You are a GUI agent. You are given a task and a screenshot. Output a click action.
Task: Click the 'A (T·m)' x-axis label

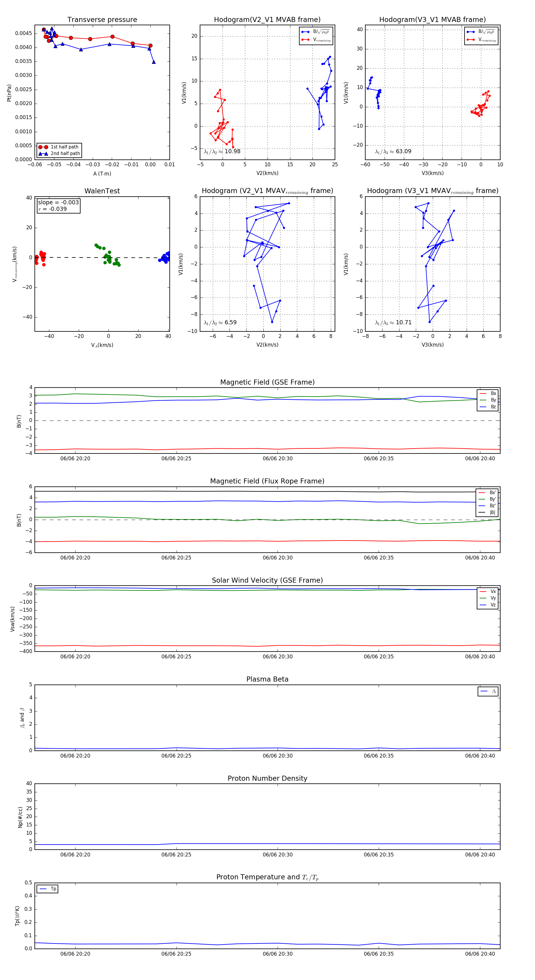(x=102, y=173)
